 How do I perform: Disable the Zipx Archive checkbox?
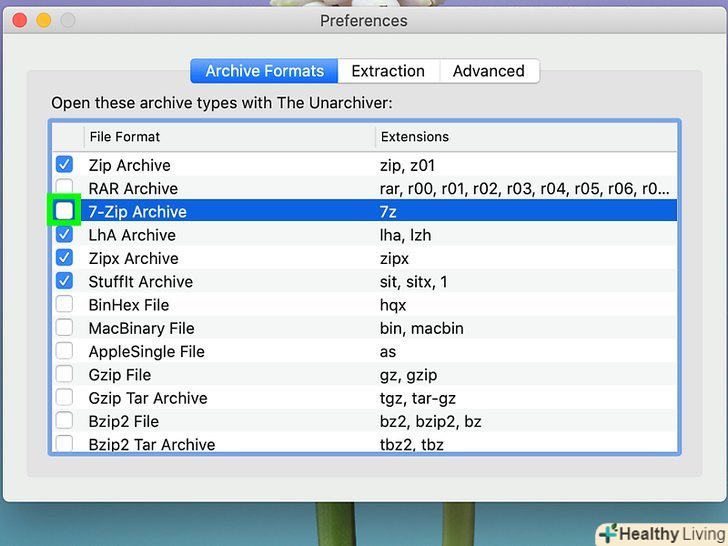click(x=64, y=258)
